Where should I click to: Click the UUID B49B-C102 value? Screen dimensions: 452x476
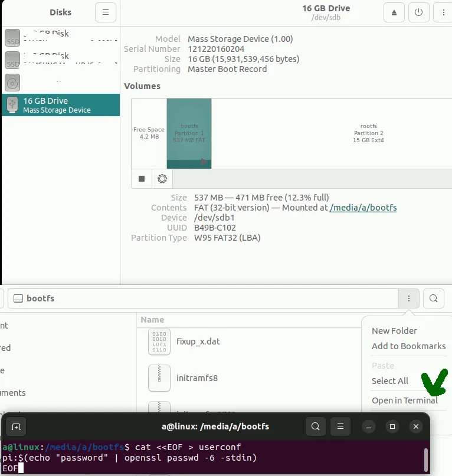point(215,228)
